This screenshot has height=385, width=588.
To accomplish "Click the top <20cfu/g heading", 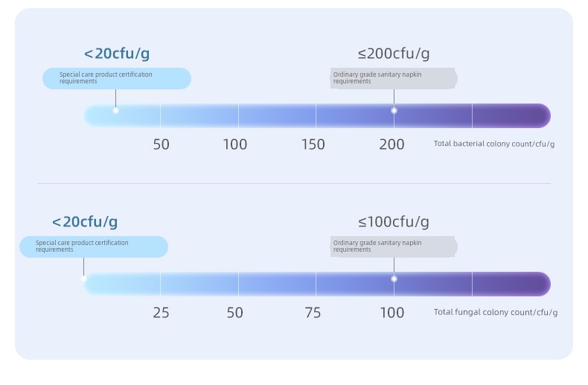I will click(x=117, y=54).
